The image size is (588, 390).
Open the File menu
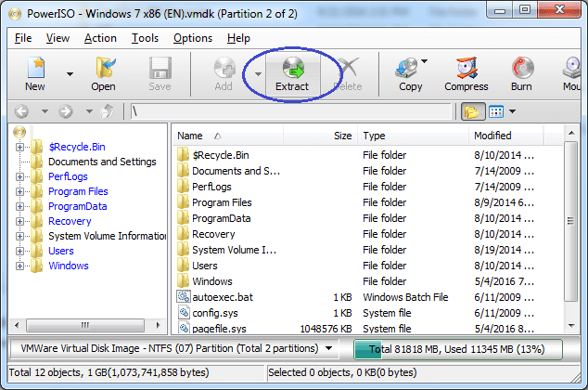pyautogui.click(x=23, y=38)
